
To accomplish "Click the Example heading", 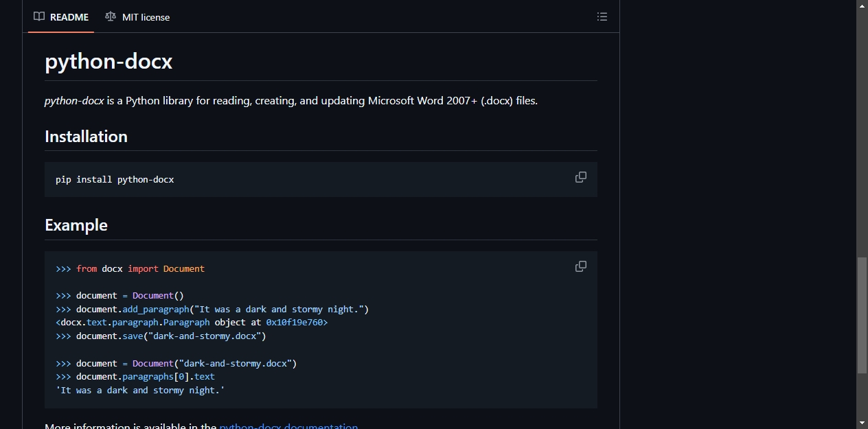I will [76, 225].
